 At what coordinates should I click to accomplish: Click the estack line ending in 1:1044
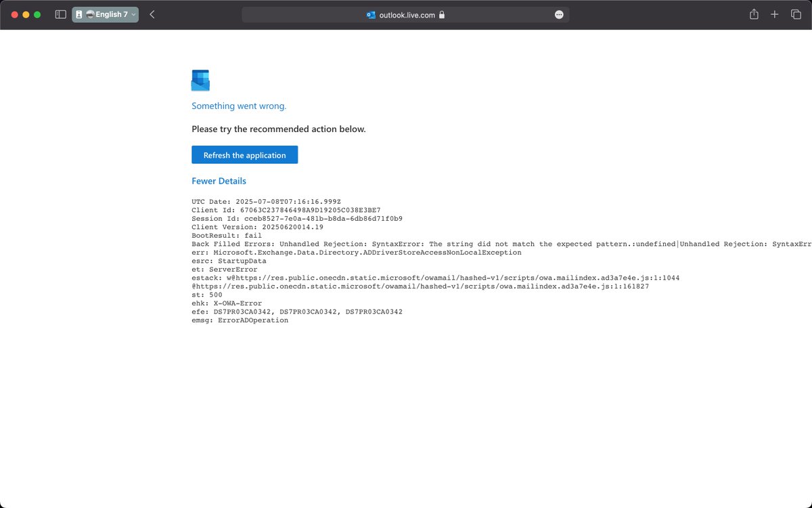click(x=436, y=278)
